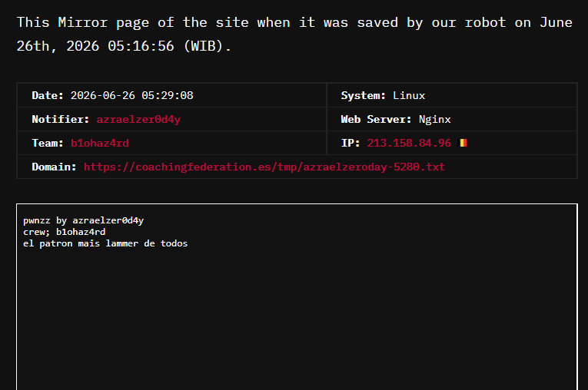Screen dimensions: 588x390
Task: Click the country flag icon beside the IP
Action: click(463, 143)
